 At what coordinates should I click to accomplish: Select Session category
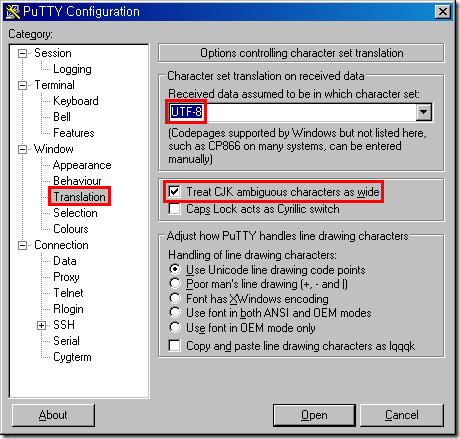click(x=53, y=53)
